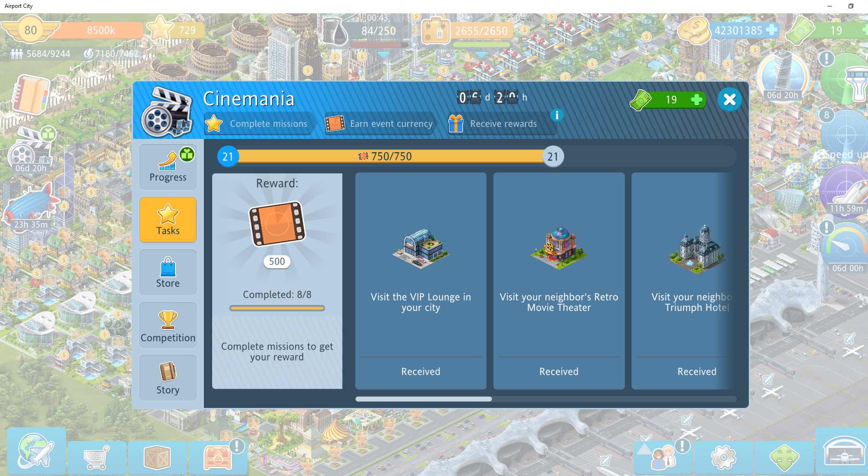Open the Story section

168,378
